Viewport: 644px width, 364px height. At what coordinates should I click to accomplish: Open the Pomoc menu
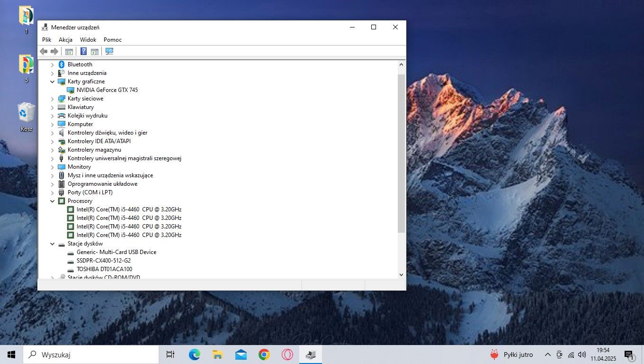(113, 40)
